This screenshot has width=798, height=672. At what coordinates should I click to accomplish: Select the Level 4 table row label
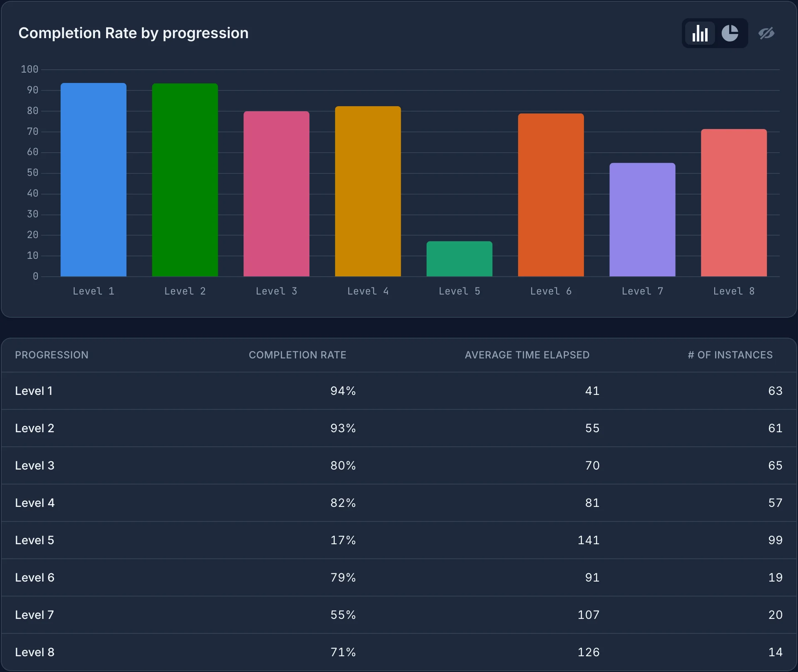[35, 503]
